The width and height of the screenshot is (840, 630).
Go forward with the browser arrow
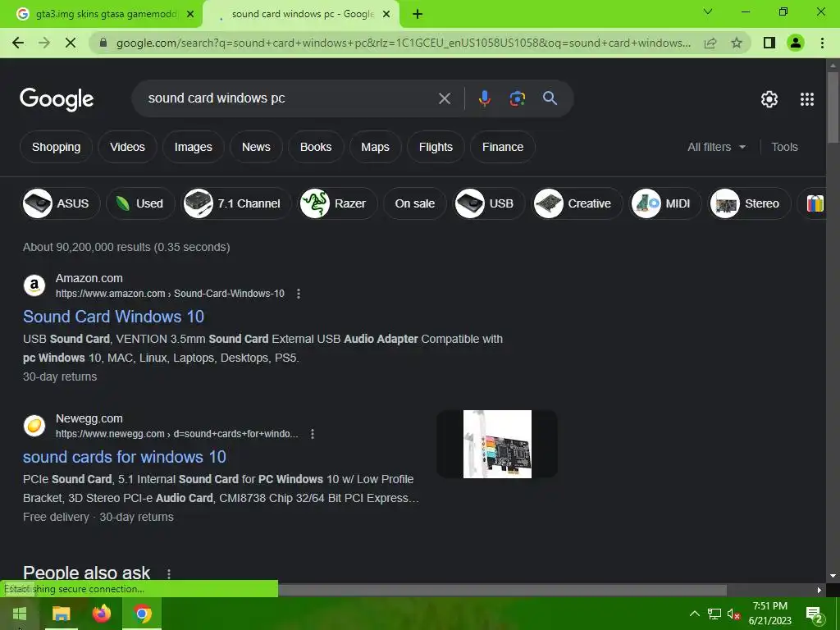(44, 43)
